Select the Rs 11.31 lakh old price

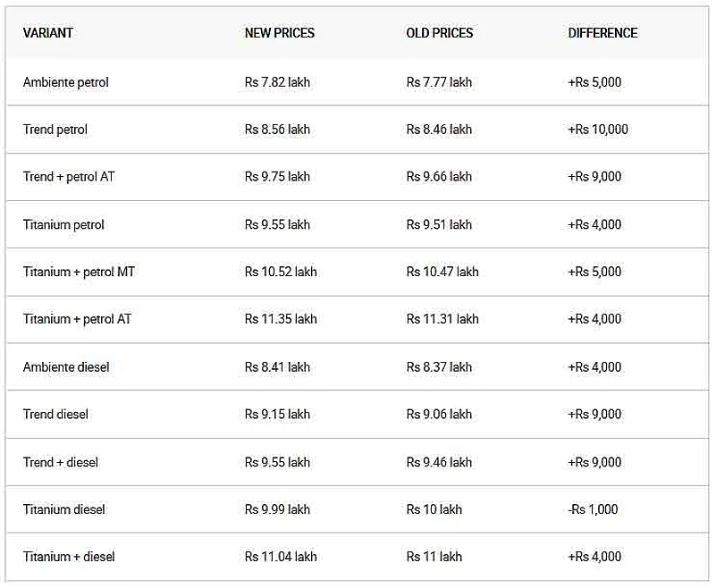(x=442, y=319)
